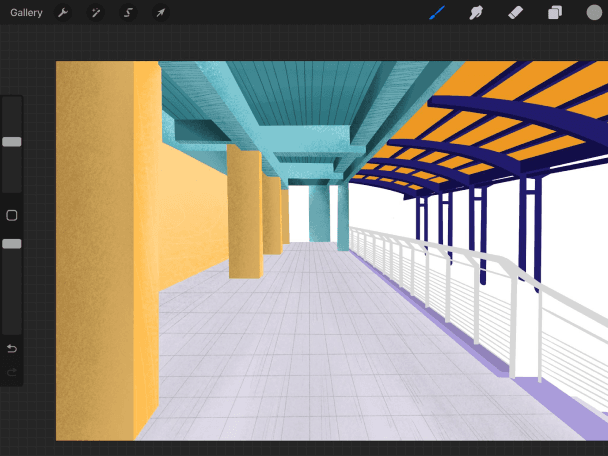Select the Eraser tool
Image resolution: width=608 pixels, height=456 pixels.
pyautogui.click(x=516, y=13)
